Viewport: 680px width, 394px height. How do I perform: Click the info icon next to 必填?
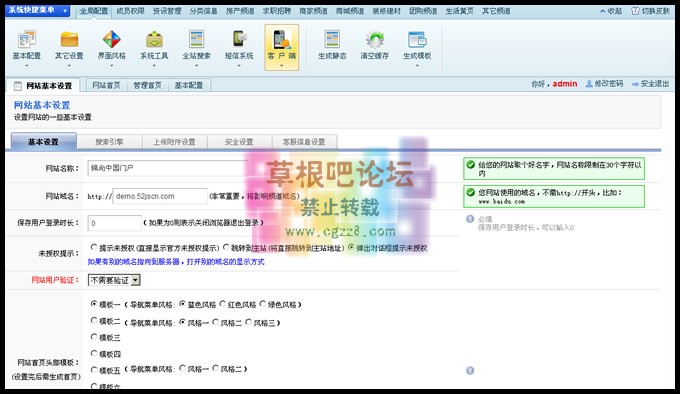[470, 219]
